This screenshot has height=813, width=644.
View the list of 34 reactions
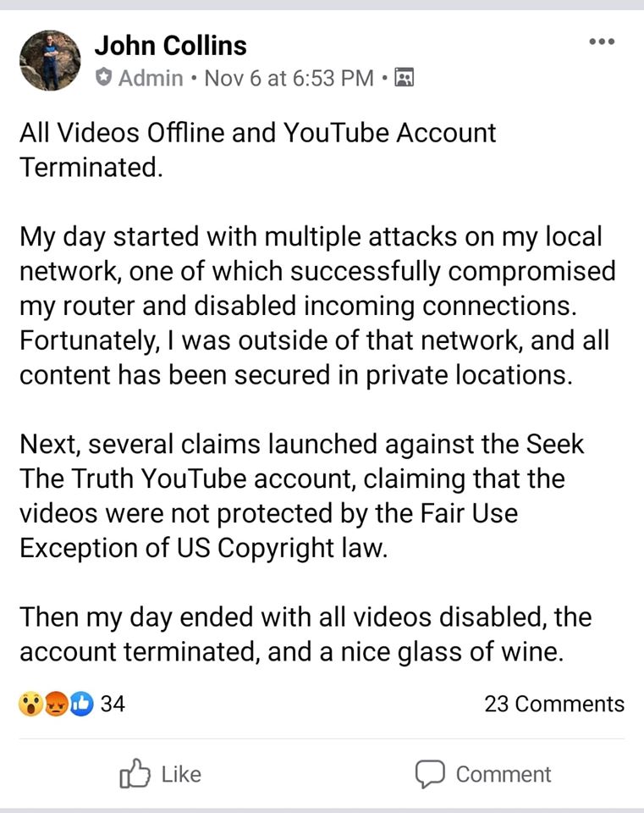[x=113, y=704]
